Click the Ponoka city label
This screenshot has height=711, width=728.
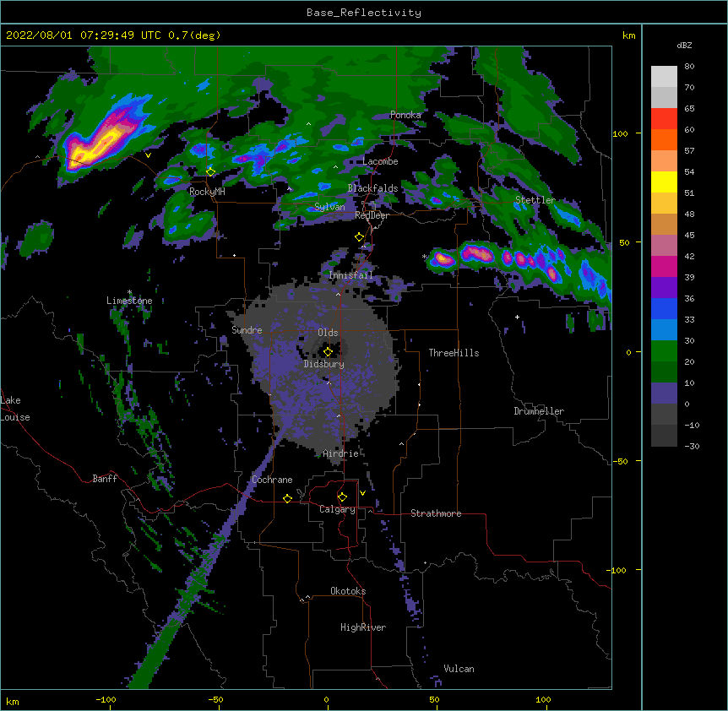click(x=405, y=115)
